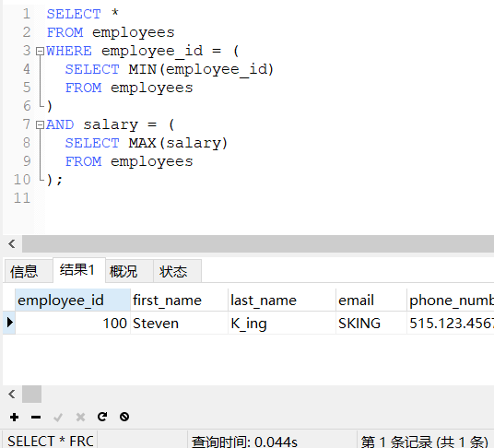Place the cursor in MAX(salary) text

[178, 143]
